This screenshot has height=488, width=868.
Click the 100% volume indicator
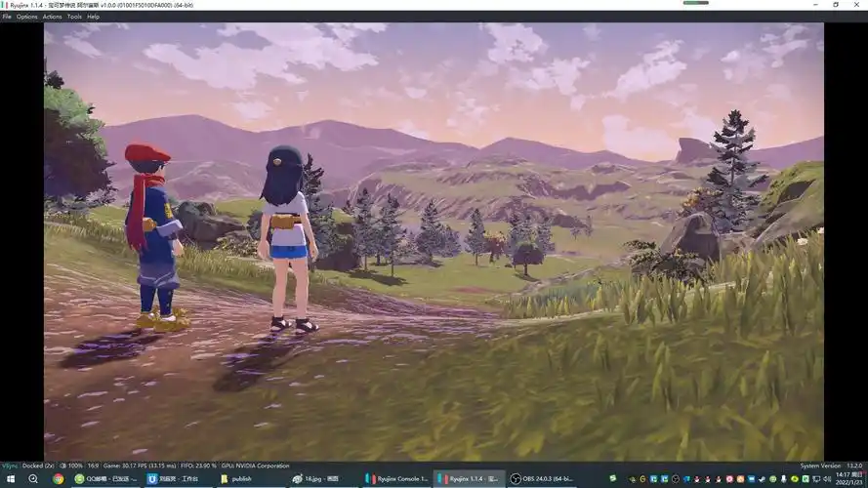pos(71,466)
